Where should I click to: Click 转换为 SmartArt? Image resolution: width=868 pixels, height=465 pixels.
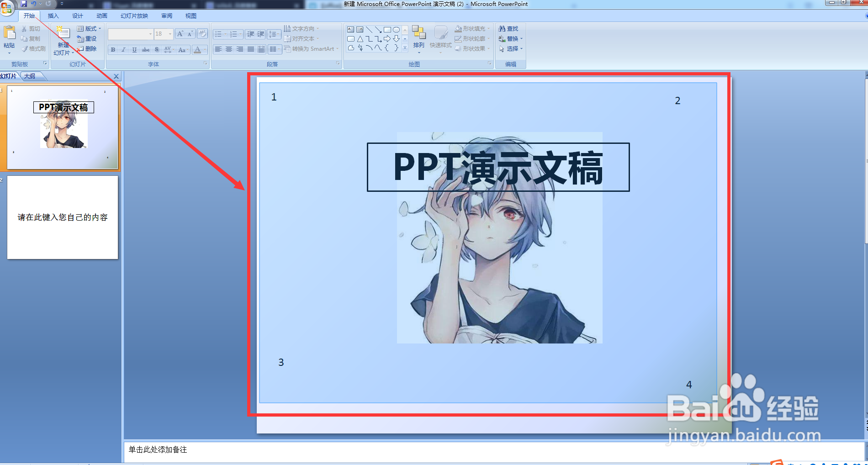point(311,49)
